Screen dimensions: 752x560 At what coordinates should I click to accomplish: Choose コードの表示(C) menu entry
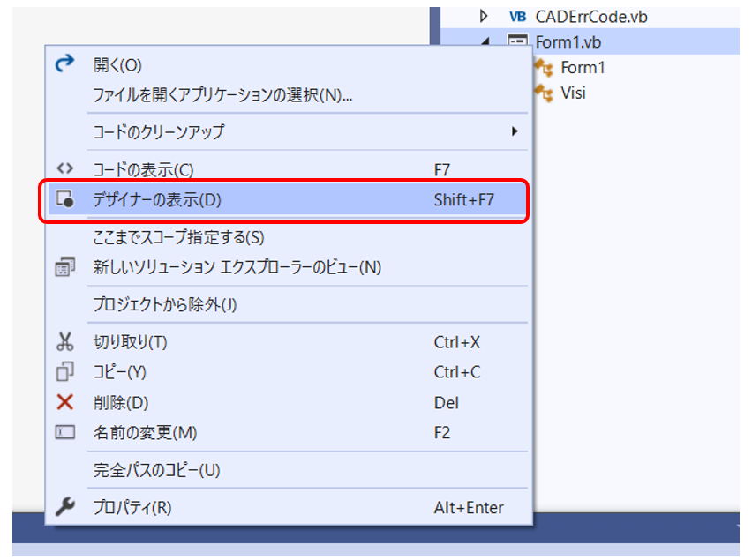(x=289, y=169)
